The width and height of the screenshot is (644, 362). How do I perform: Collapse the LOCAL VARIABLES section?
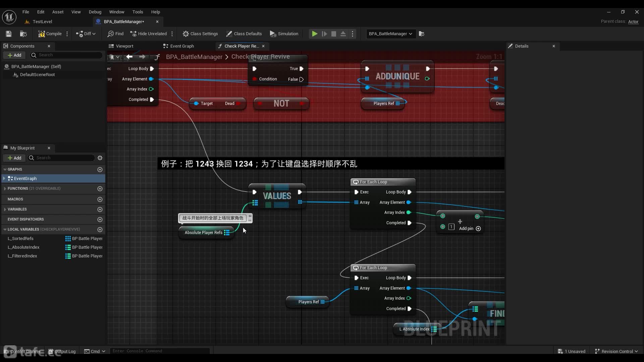pos(5,229)
